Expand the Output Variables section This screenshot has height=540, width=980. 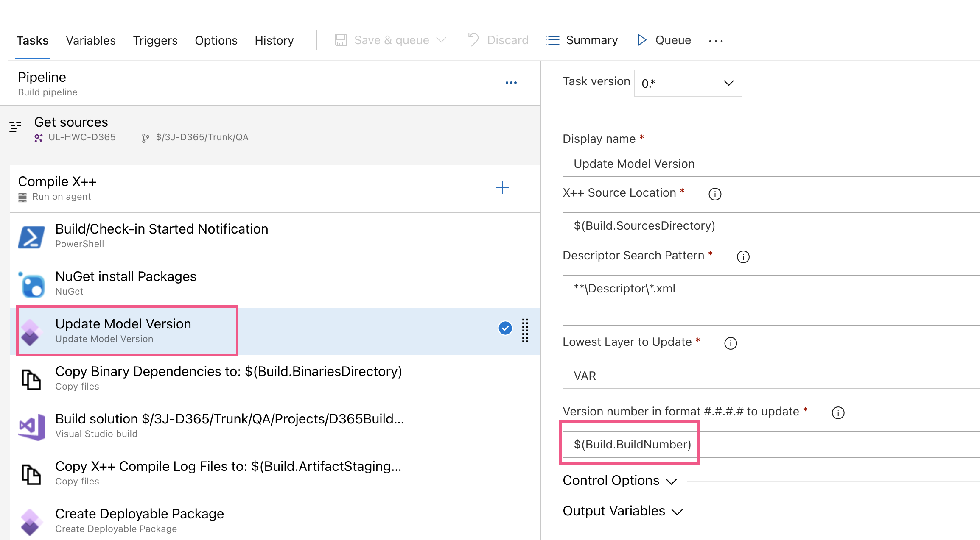tap(622, 511)
